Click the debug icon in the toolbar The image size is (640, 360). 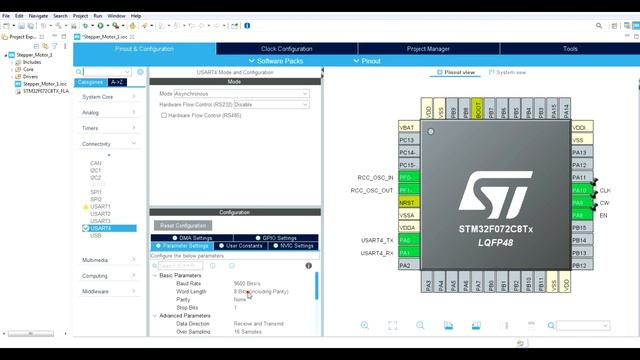click(x=85, y=26)
